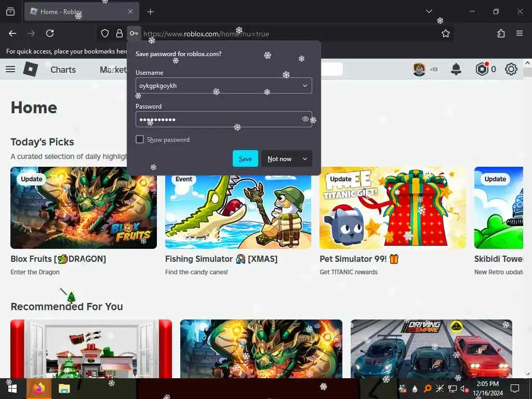Open recommended dragon game thumbnail
Image resolution: width=532 pixels, height=399 pixels.
(x=261, y=349)
